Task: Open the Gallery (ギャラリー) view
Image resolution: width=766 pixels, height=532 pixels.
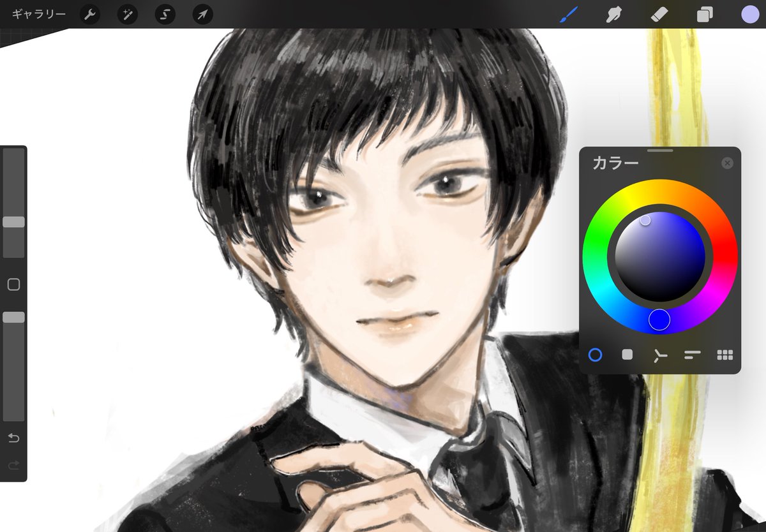Action: [x=39, y=13]
